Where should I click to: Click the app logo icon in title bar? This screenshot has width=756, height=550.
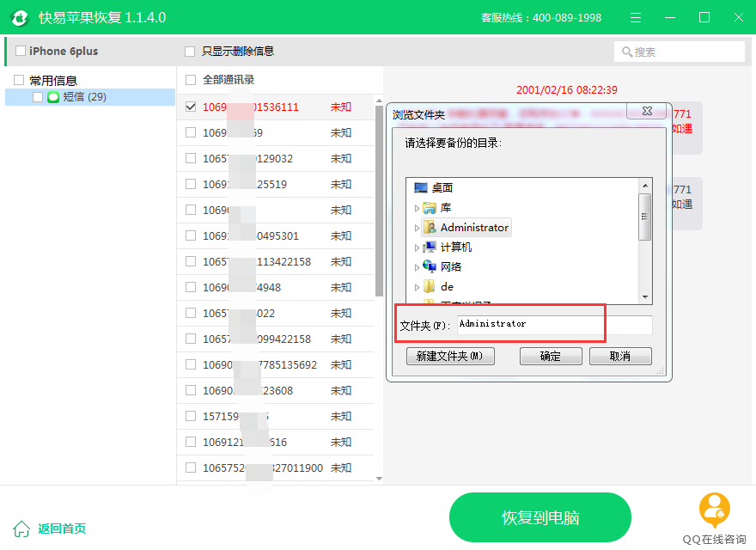tap(19, 17)
